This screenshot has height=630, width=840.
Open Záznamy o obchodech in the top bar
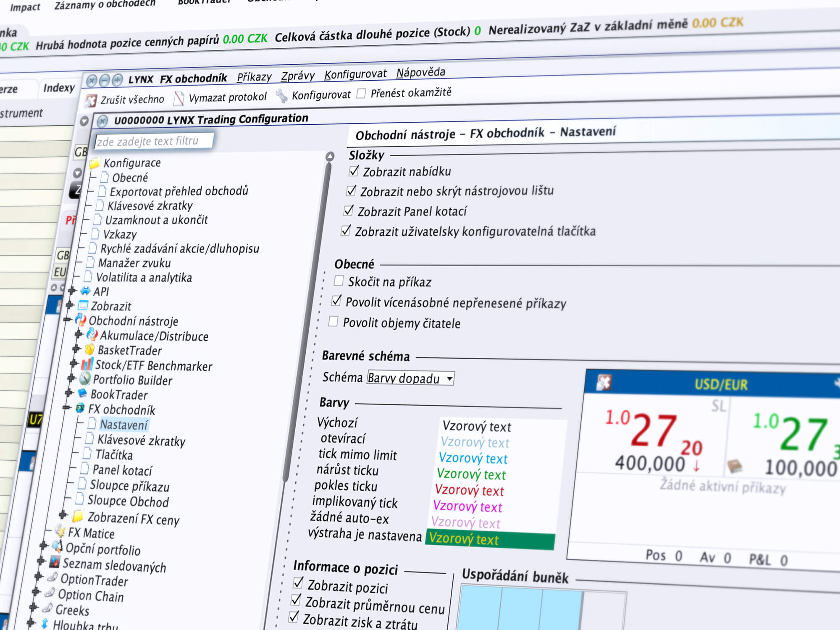pos(105,4)
